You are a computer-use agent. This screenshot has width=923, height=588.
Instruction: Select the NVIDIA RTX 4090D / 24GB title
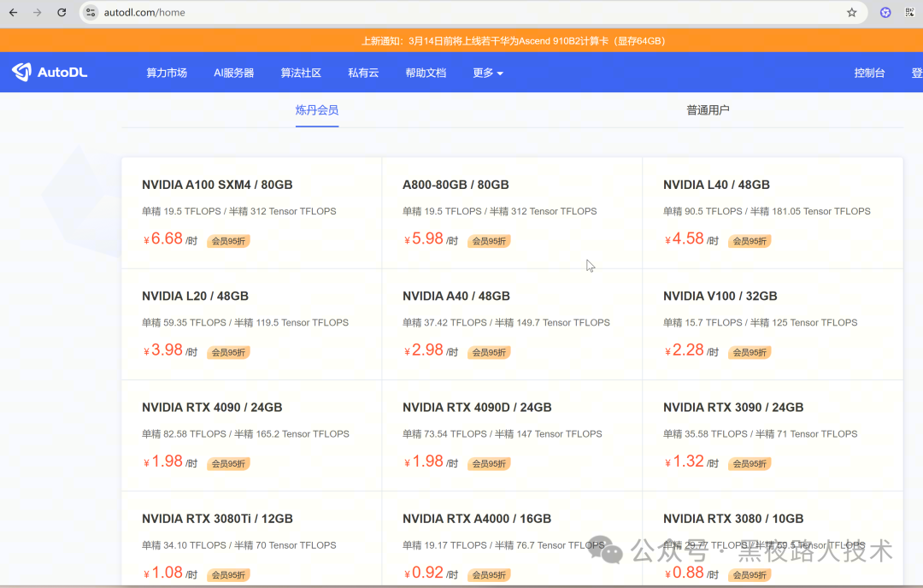pos(477,408)
